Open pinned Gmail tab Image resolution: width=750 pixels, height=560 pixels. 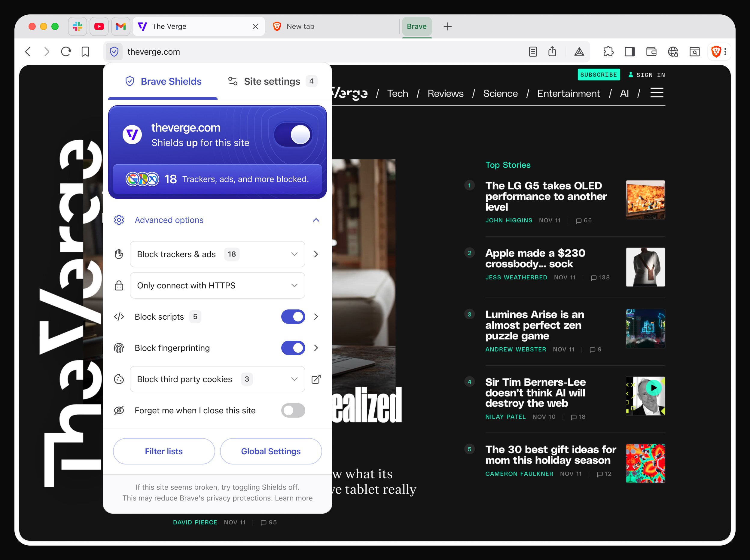click(x=121, y=26)
